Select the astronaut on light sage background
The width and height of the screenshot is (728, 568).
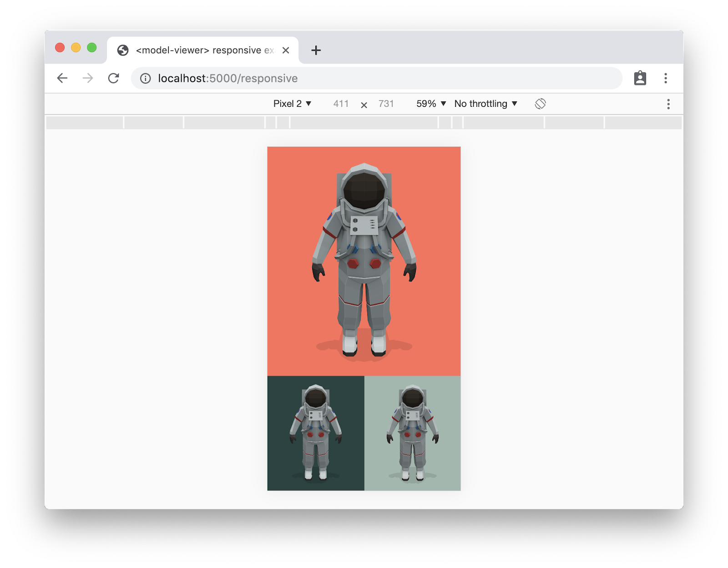(x=413, y=433)
